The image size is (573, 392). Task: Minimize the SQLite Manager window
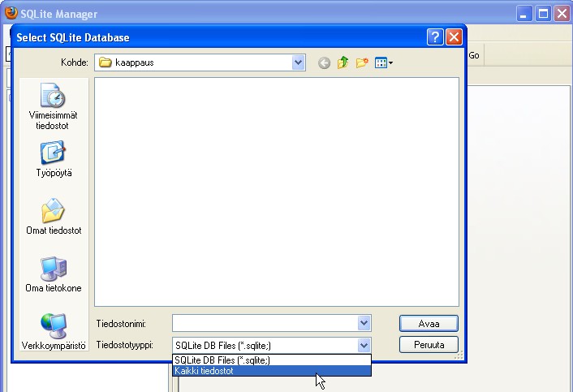pyautogui.click(x=524, y=14)
